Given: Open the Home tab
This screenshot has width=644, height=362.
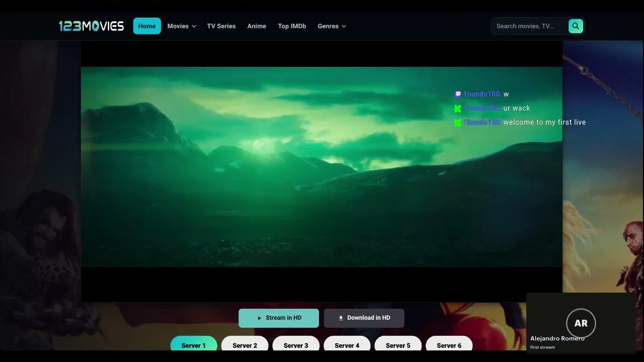Looking at the screenshot, I should [147, 26].
